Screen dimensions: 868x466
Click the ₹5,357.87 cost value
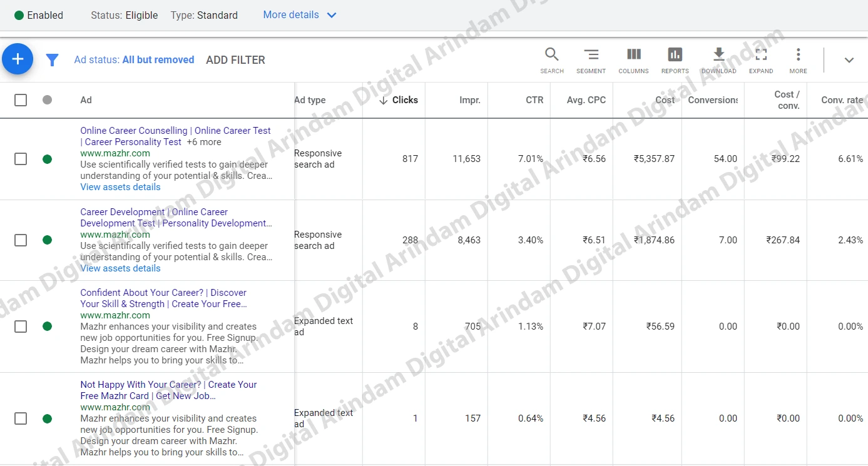click(654, 159)
